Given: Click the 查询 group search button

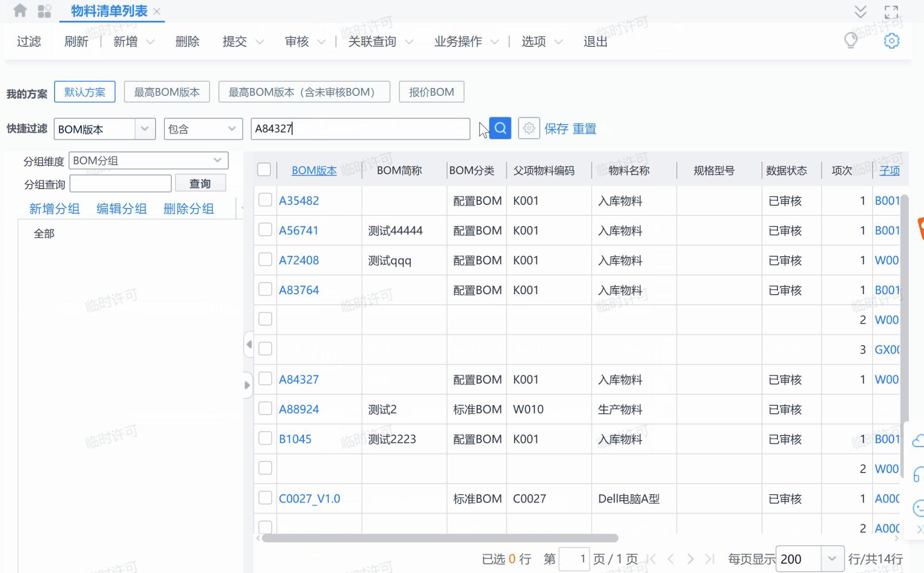Looking at the screenshot, I should [x=200, y=183].
